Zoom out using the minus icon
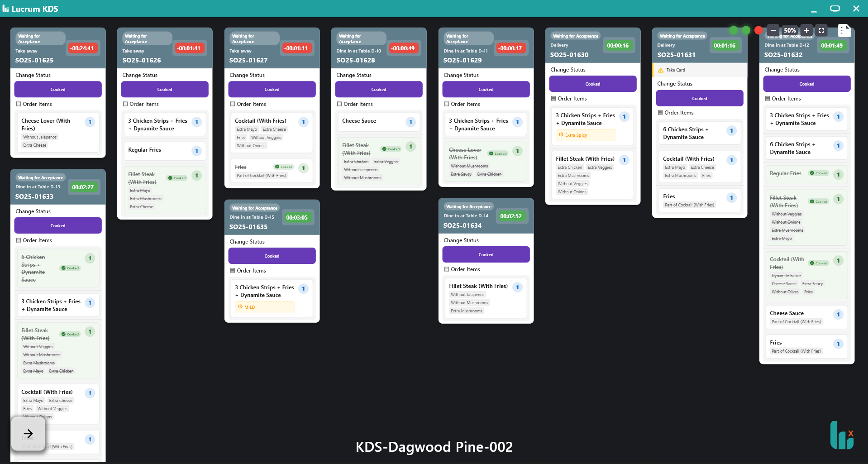Image resolution: width=868 pixels, height=464 pixels. (773, 30)
